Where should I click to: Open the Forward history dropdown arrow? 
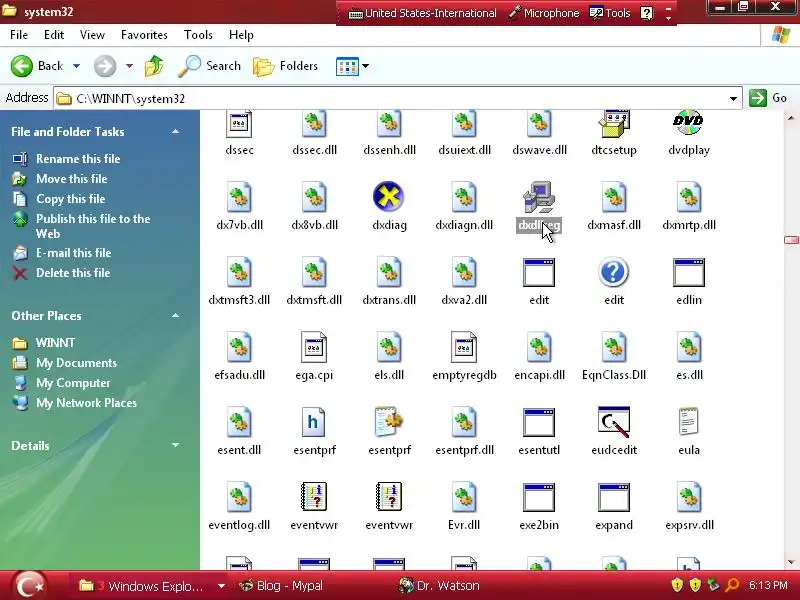point(129,66)
